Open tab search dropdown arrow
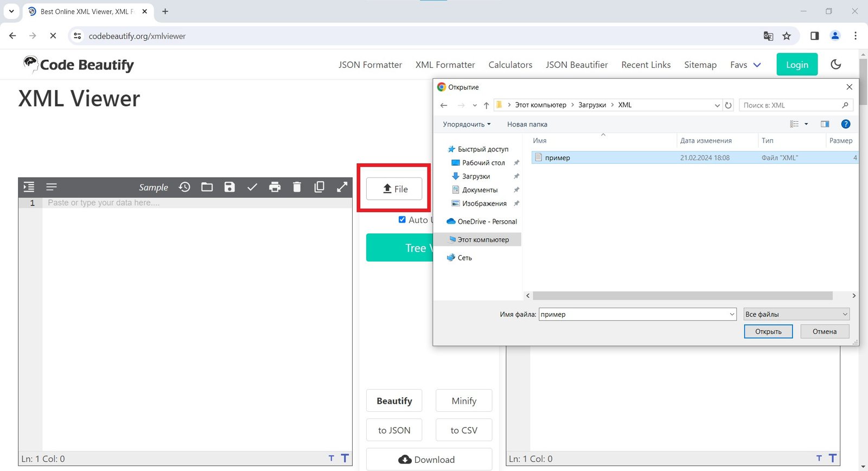 11,11
